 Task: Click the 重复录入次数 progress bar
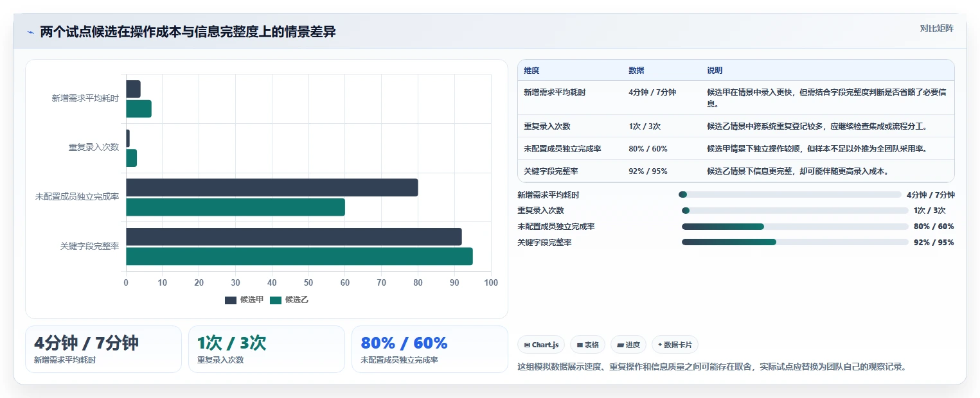tap(795, 211)
